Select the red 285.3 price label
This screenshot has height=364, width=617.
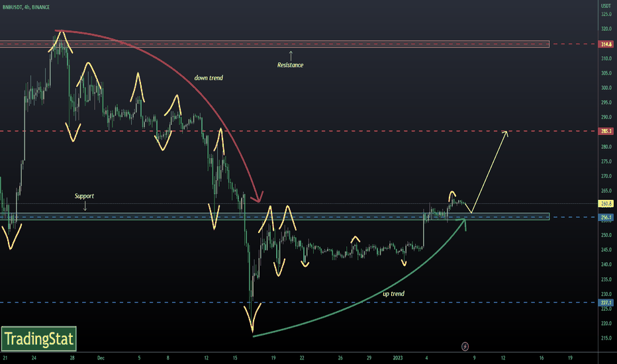[606, 131]
